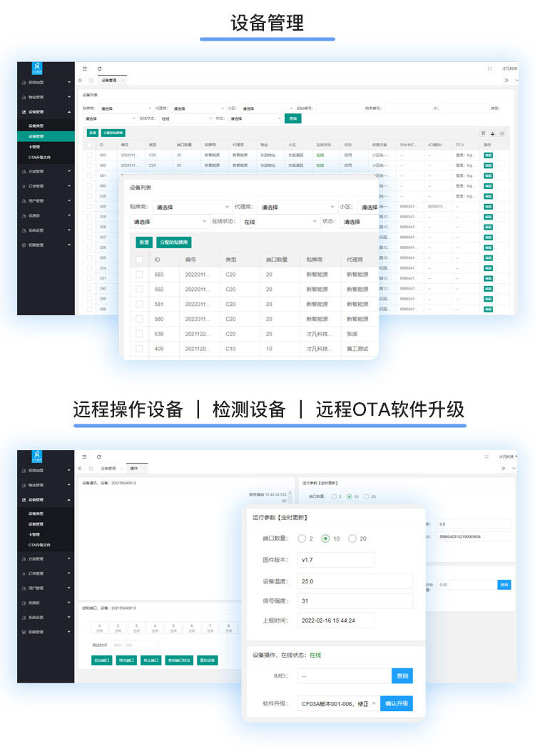
Task: Tick checkbox for row 582 in enlarged panel
Action: [x=139, y=290]
